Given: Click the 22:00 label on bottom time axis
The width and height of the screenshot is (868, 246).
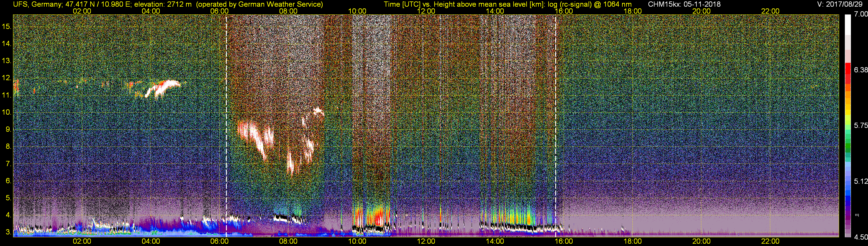Looking at the screenshot, I should (x=770, y=241).
